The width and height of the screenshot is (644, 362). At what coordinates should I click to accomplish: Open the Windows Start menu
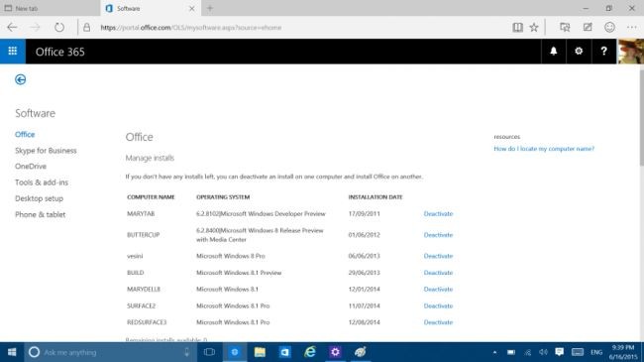pos(12,352)
